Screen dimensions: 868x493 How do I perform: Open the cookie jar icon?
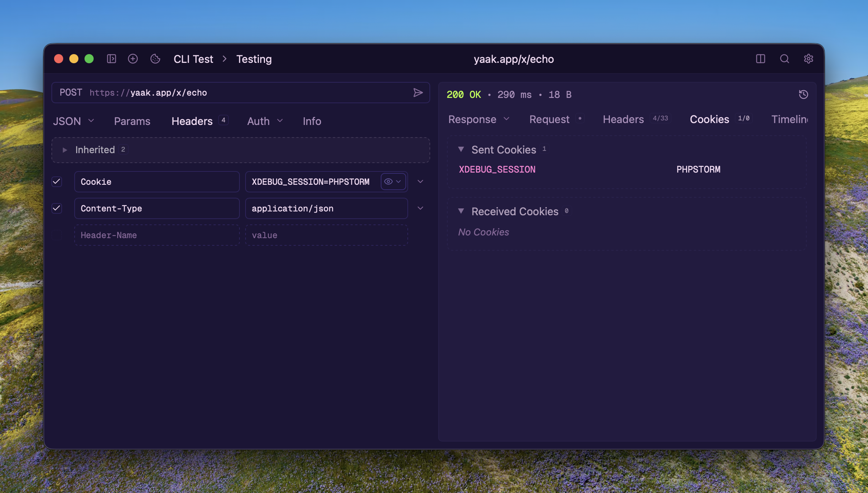155,59
